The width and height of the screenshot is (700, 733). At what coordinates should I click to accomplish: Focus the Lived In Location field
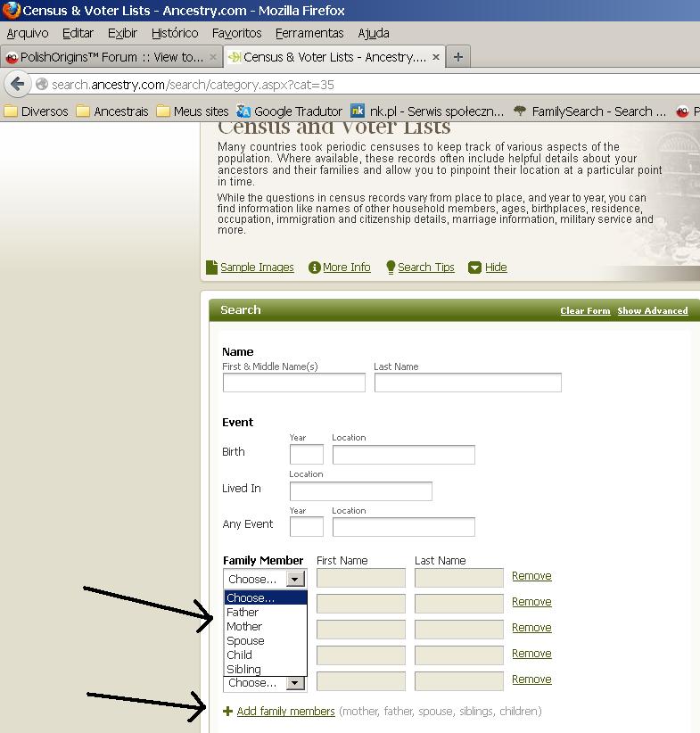pos(361,490)
